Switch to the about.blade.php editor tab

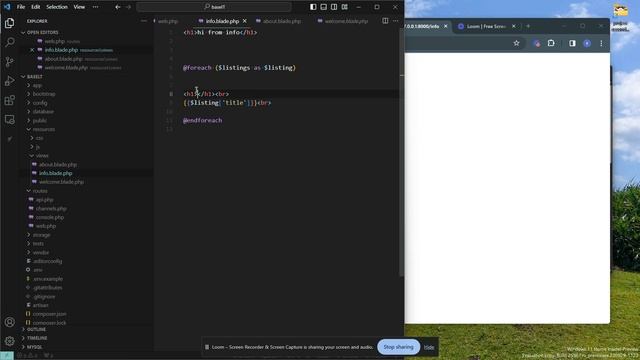click(281, 21)
